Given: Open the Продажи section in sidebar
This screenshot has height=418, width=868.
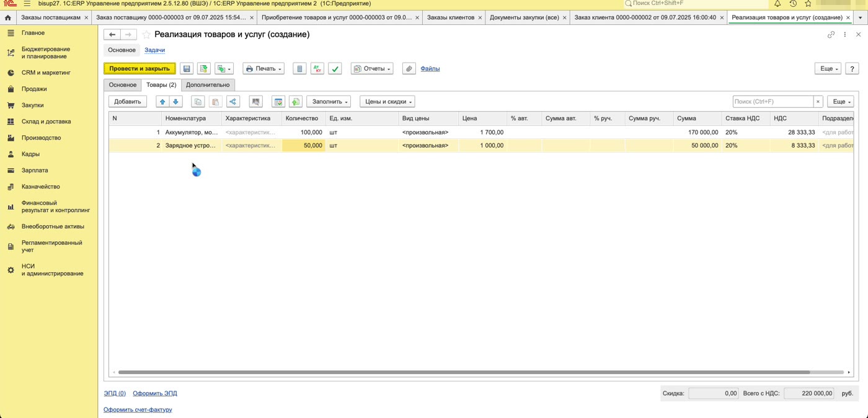Looking at the screenshot, I should [x=34, y=89].
